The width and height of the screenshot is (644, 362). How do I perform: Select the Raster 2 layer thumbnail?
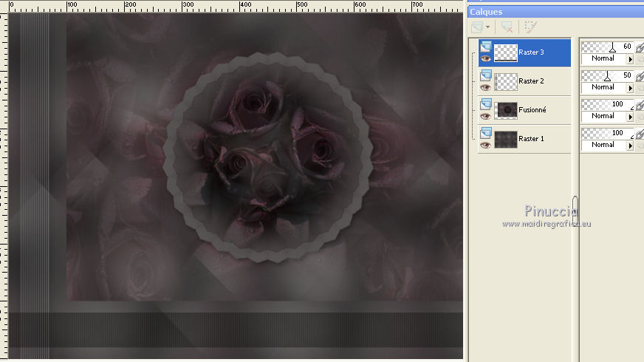pyautogui.click(x=506, y=81)
